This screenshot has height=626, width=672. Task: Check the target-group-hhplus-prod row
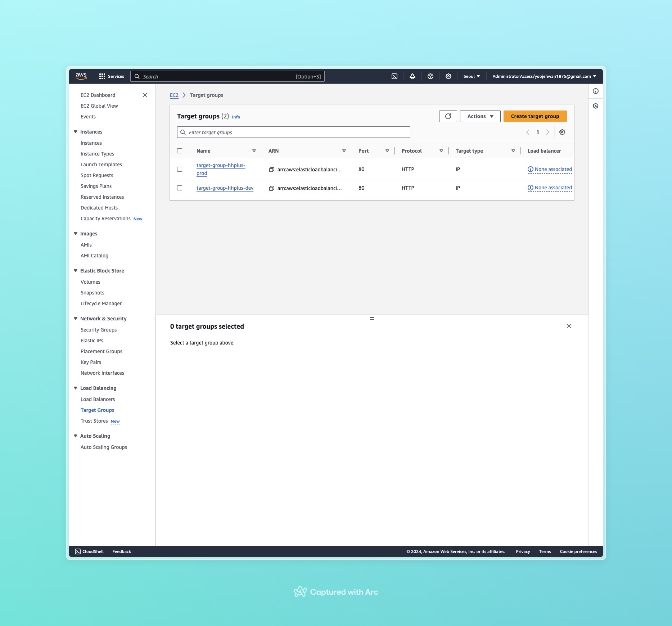click(x=180, y=169)
